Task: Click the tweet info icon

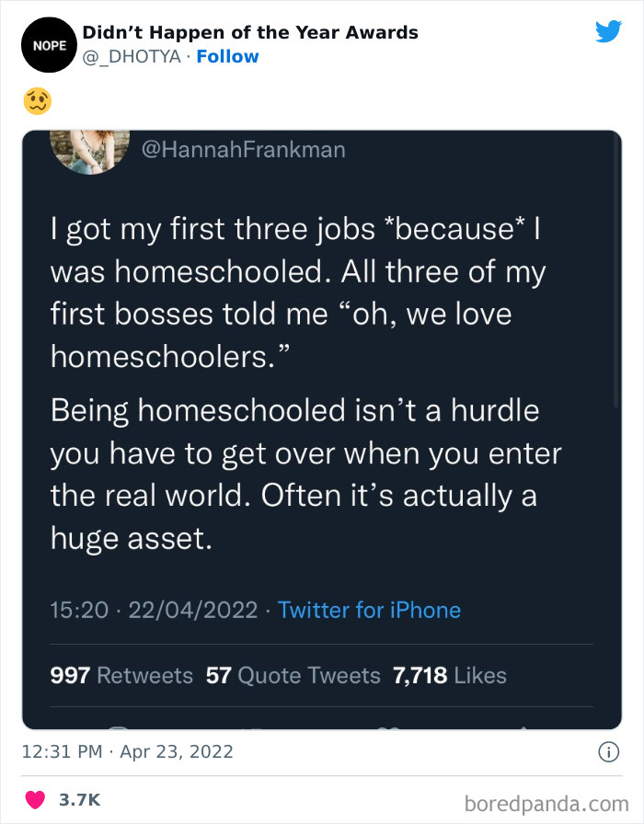Action: coord(608,752)
